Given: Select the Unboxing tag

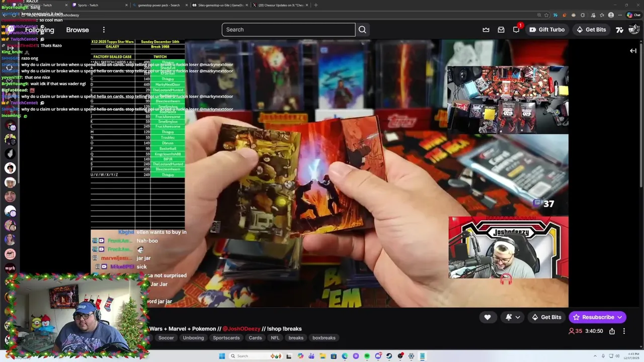Looking at the screenshot, I should coord(193,338).
